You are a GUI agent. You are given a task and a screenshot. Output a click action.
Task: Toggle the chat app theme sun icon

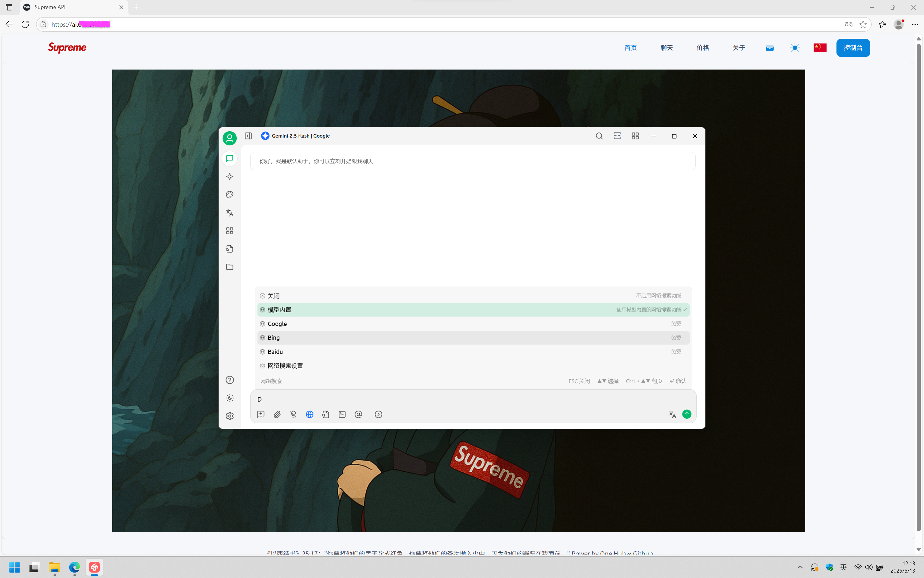(229, 398)
